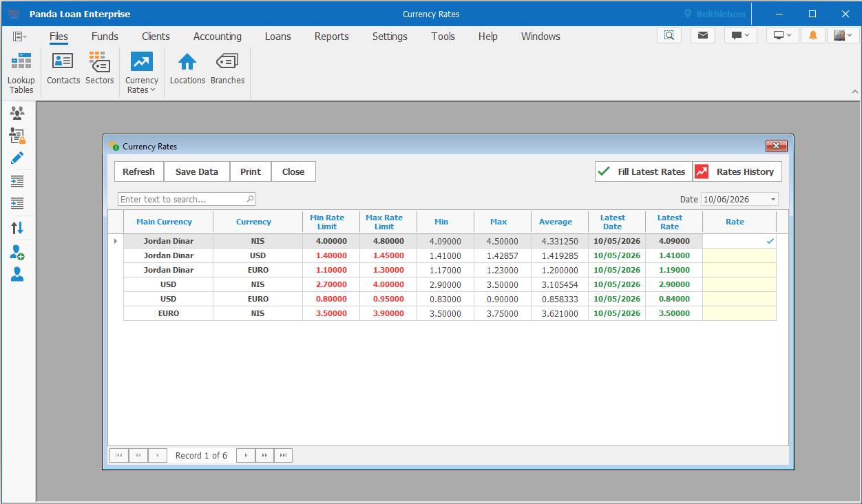The height and width of the screenshot is (504, 862).
Task: Click the Save Data button
Action: click(x=197, y=171)
